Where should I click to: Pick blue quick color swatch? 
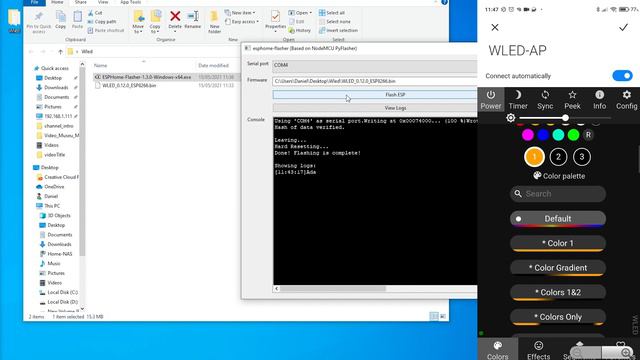[543, 135]
